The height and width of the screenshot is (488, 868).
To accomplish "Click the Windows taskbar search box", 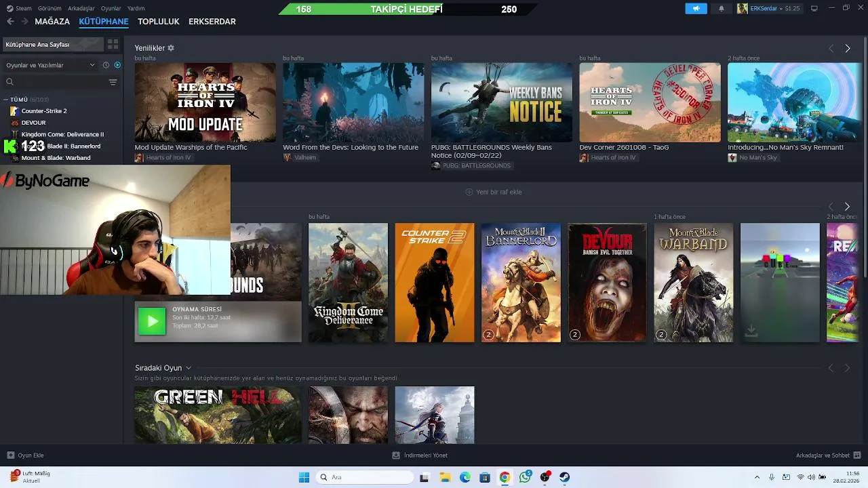I will (365, 477).
